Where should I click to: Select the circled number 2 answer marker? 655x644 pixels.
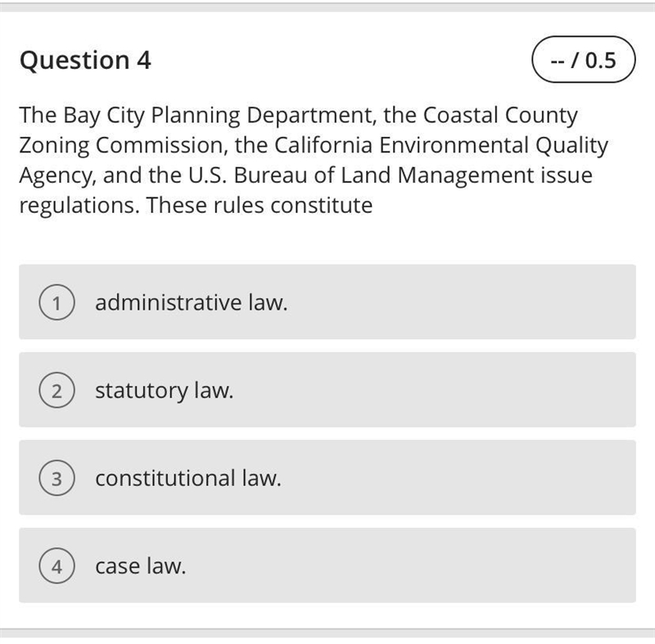56,390
